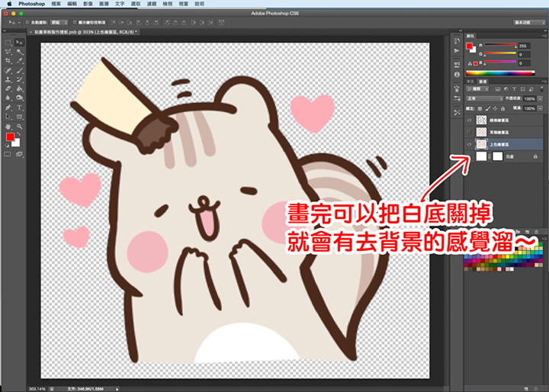Image resolution: width=549 pixels, height=392 pixels.
Task: Select the Rectangle shape tool
Action: point(20,117)
